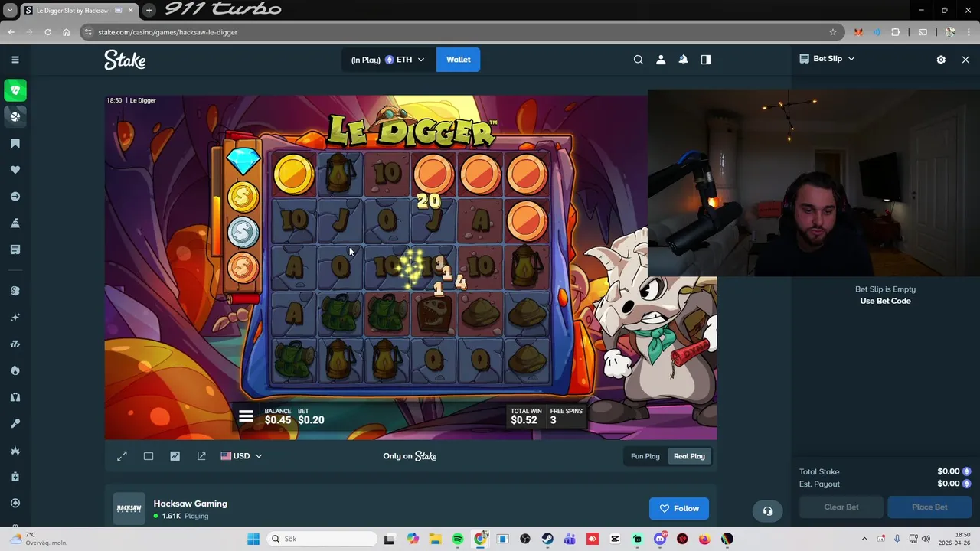Open the slots 777 sidebar icon
This screenshot has width=980, height=551.
click(x=15, y=344)
